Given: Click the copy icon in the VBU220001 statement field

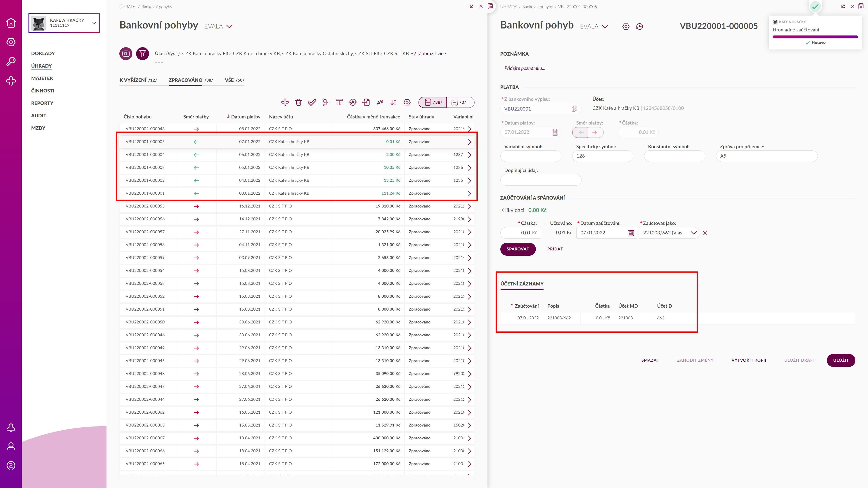Looking at the screenshot, I should click(575, 108).
